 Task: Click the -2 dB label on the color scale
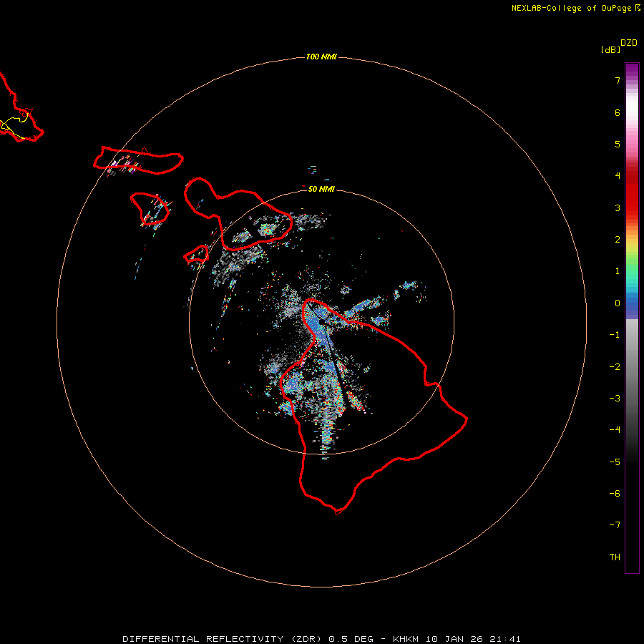(x=615, y=367)
